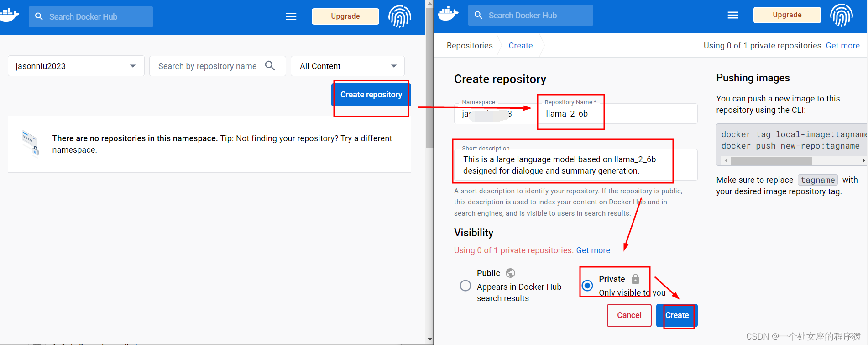This screenshot has width=868, height=345.
Task: Click Docker whale logo in right window
Action: pos(448,14)
